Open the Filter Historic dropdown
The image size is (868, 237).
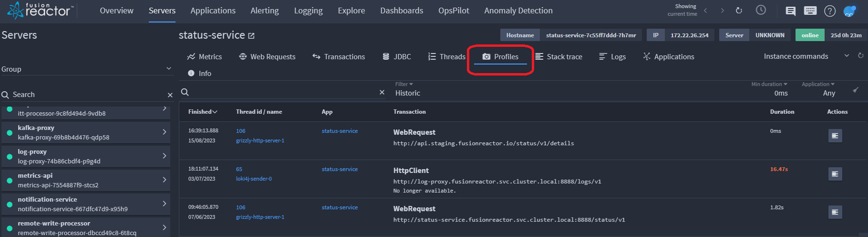408,89
